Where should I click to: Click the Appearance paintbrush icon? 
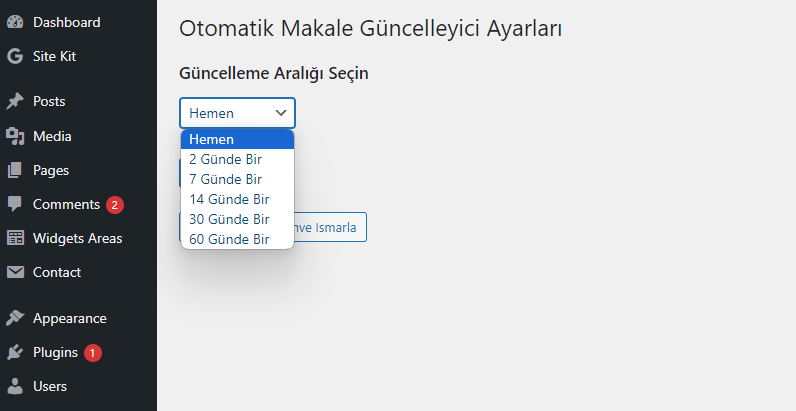pyautogui.click(x=15, y=318)
